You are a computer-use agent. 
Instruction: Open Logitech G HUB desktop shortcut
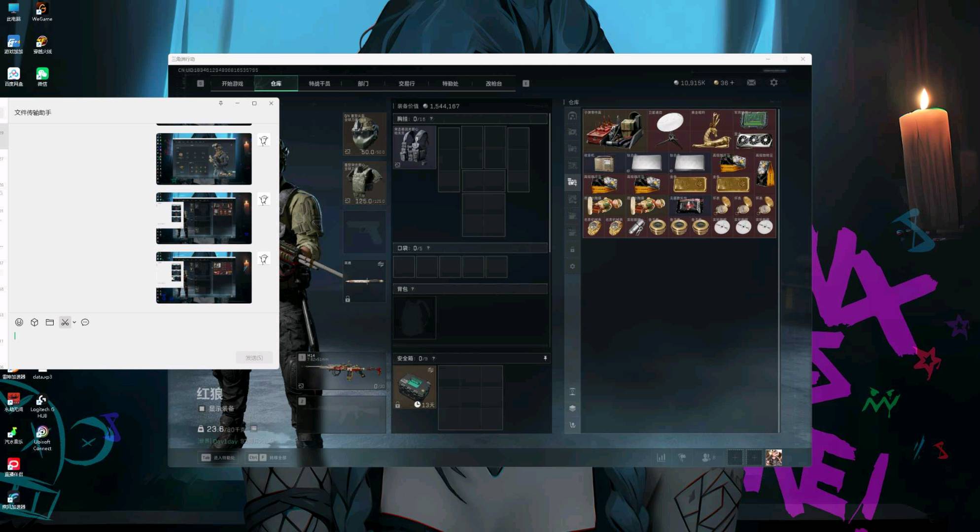pyautogui.click(x=42, y=406)
